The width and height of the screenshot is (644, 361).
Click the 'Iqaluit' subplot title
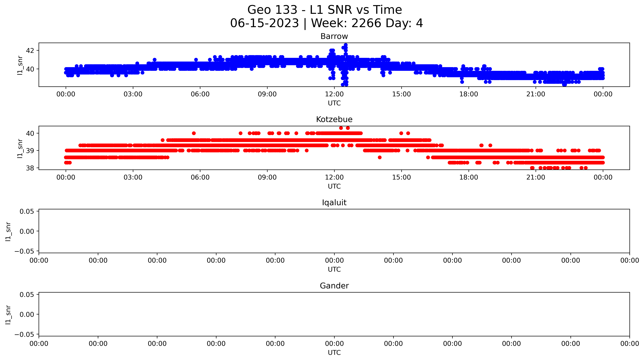coord(334,203)
